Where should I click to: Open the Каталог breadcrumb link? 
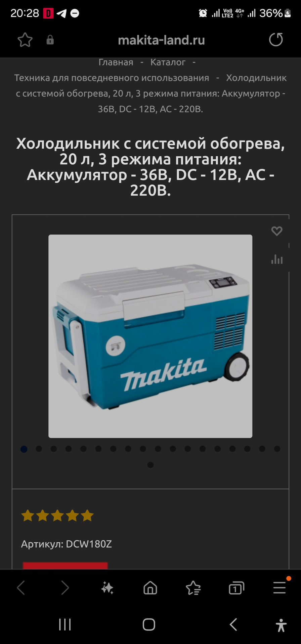tap(168, 62)
